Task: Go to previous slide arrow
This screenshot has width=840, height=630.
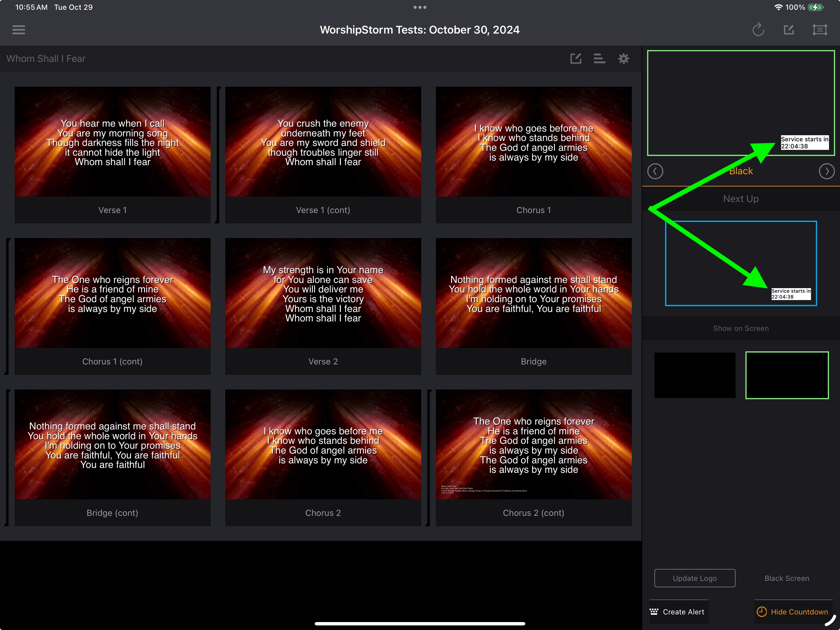Action: (655, 171)
